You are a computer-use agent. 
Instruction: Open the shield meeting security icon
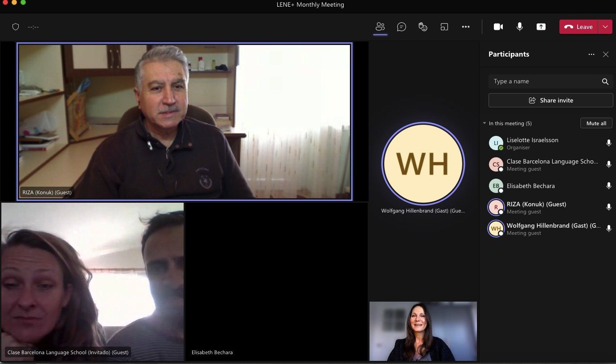click(16, 27)
